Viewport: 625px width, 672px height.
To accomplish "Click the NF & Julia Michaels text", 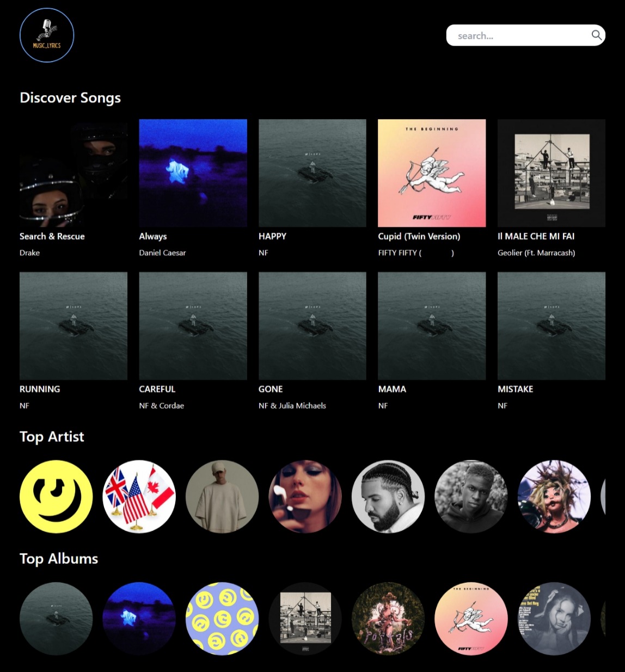I will click(292, 405).
